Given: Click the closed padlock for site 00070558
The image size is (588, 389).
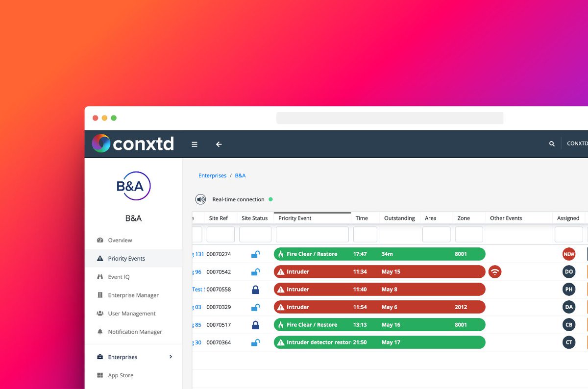Looking at the screenshot, I should click(255, 289).
